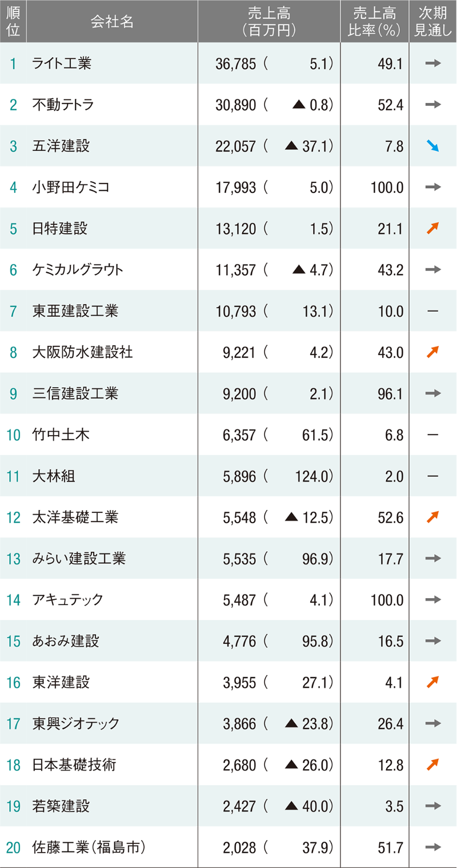This screenshot has width=457, height=868.
Task: Click the gray forecast arrow for ライト工業
Action: tap(433, 63)
